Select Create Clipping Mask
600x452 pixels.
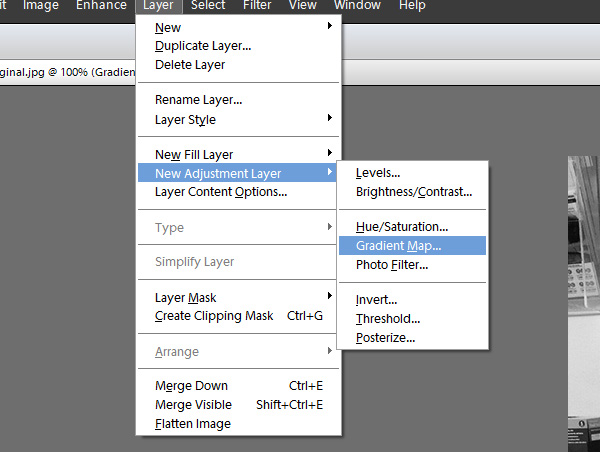coord(238,316)
